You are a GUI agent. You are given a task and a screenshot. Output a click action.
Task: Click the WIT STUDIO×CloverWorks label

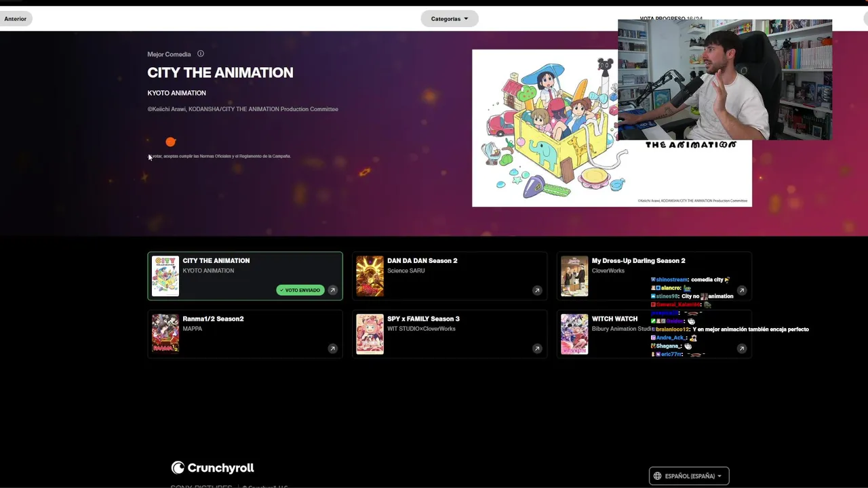(421, 329)
